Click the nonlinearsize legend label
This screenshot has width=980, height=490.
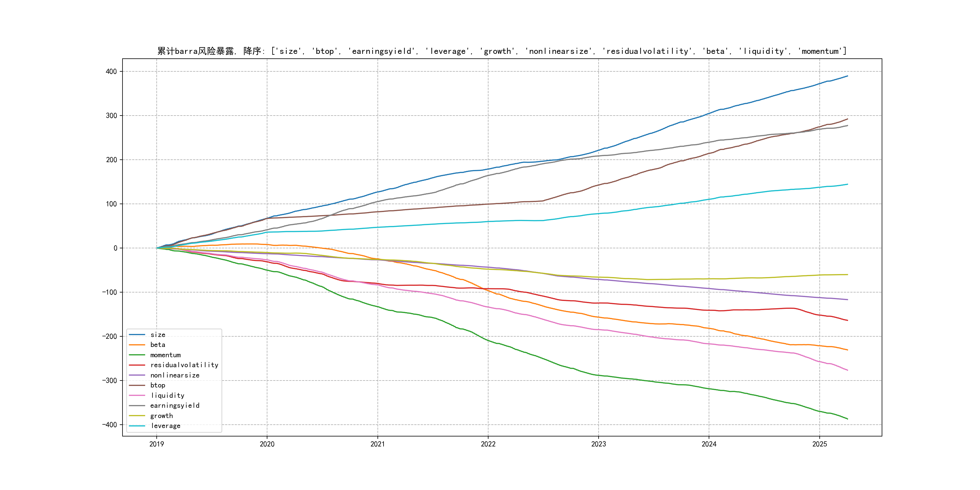pyautogui.click(x=175, y=375)
